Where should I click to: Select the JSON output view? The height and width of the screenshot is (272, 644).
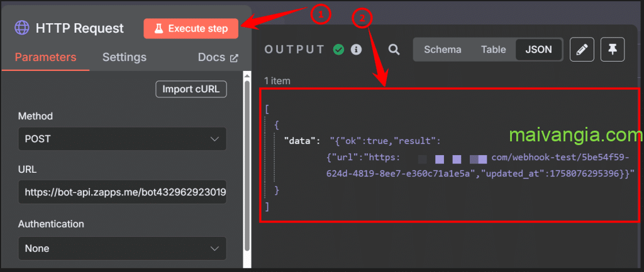(x=538, y=50)
